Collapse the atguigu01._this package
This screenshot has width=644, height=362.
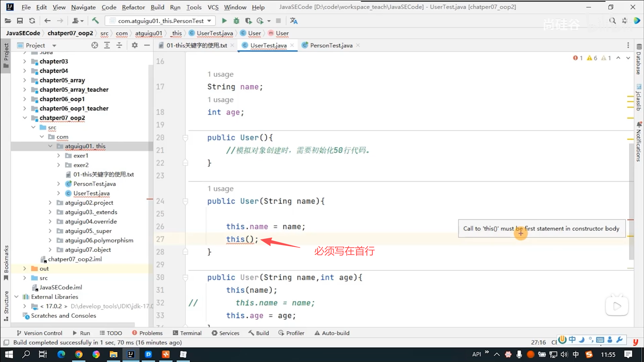(50, 146)
